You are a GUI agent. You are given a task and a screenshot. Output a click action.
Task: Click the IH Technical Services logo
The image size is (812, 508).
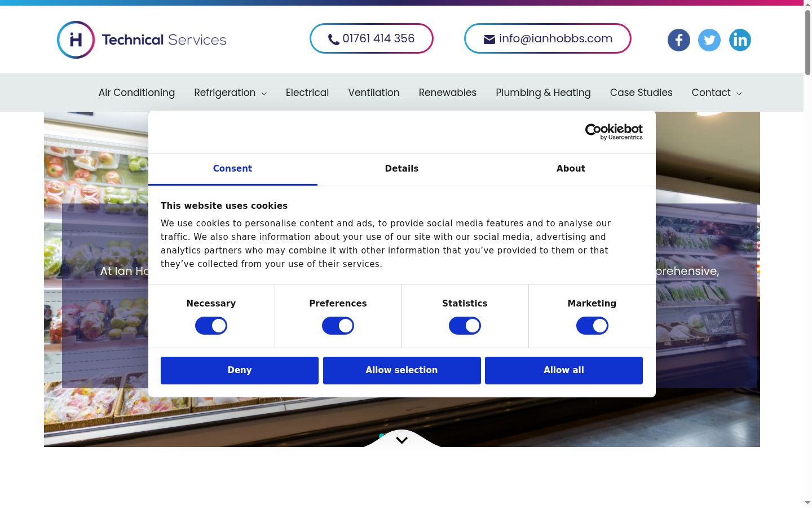tap(142, 40)
